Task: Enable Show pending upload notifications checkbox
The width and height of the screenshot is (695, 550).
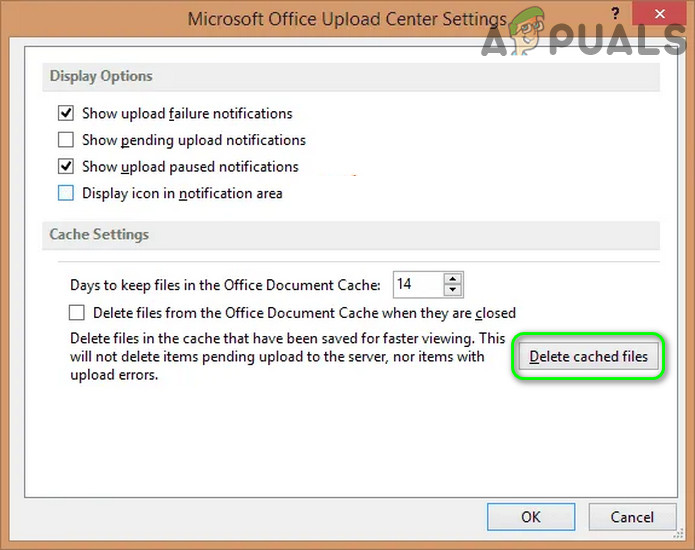Action: (x=67, y=140)
